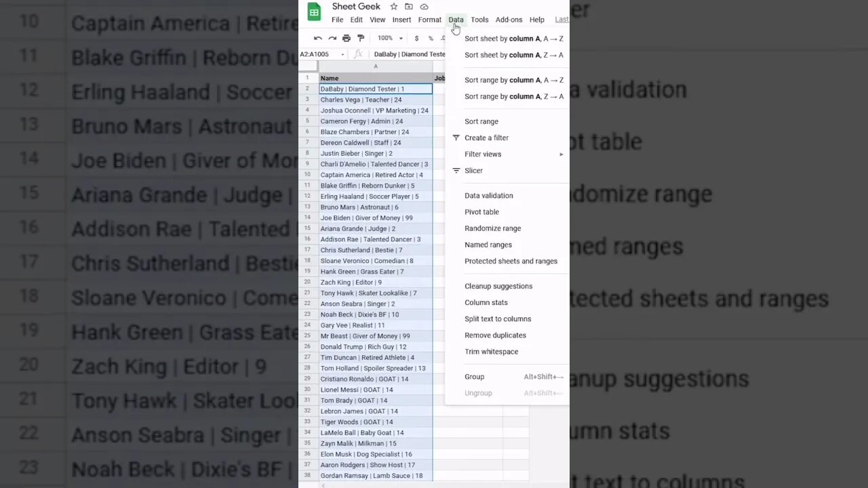
Task: Open the Format menu
Action: tap(429, 20)
